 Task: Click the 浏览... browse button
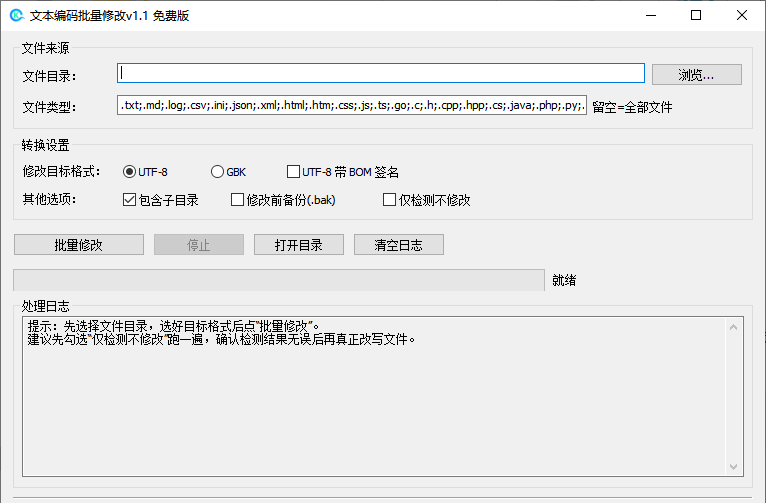pyautogui.click(x=697, y=75)
